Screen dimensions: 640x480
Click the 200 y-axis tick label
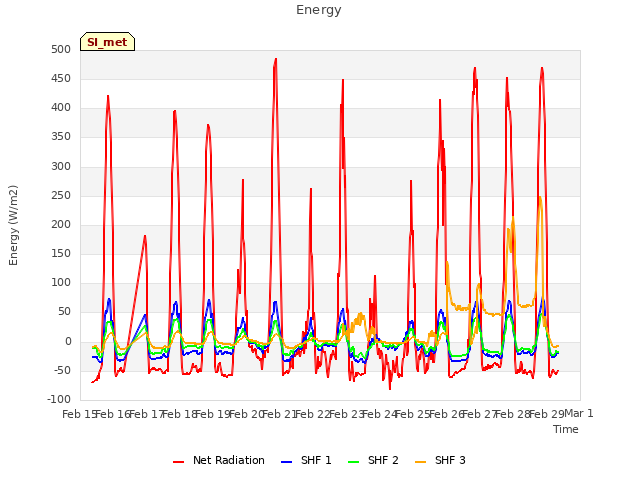click(x=61, y=224)
